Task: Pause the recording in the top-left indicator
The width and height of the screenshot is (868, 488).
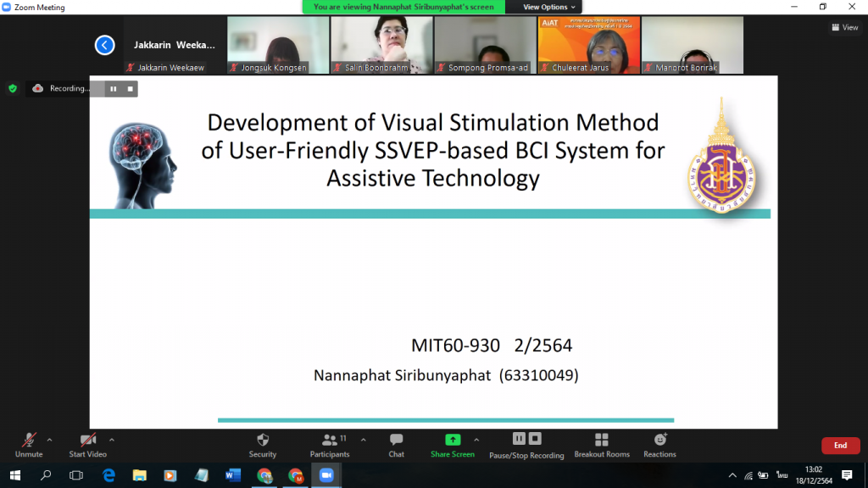Action: pyautogui.click(x=113, y=88)
